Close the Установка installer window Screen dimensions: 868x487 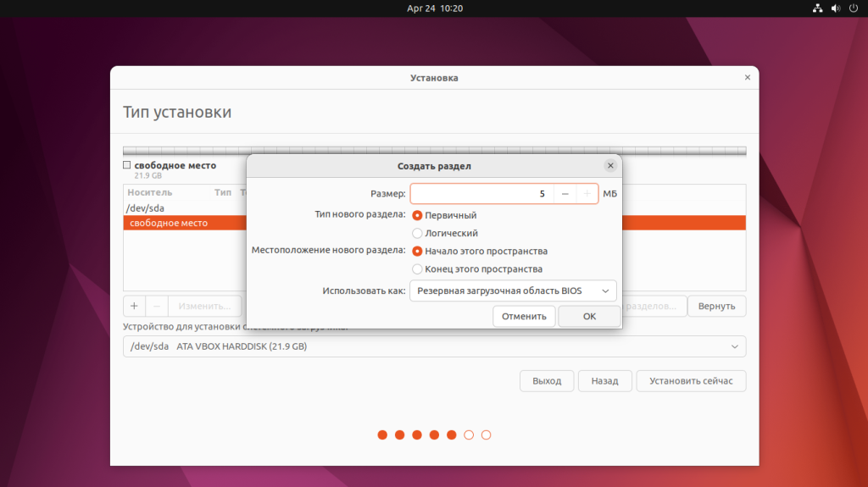[747, 77]
